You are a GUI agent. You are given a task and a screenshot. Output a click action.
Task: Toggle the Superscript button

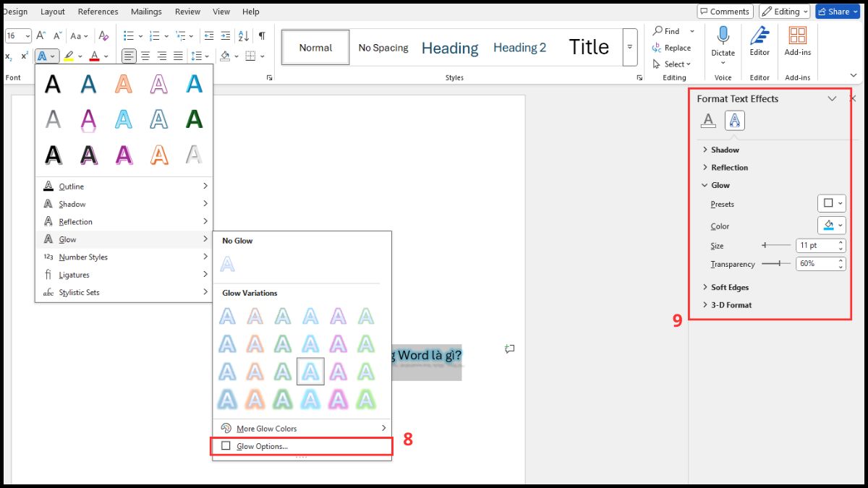tap(25, 56)
